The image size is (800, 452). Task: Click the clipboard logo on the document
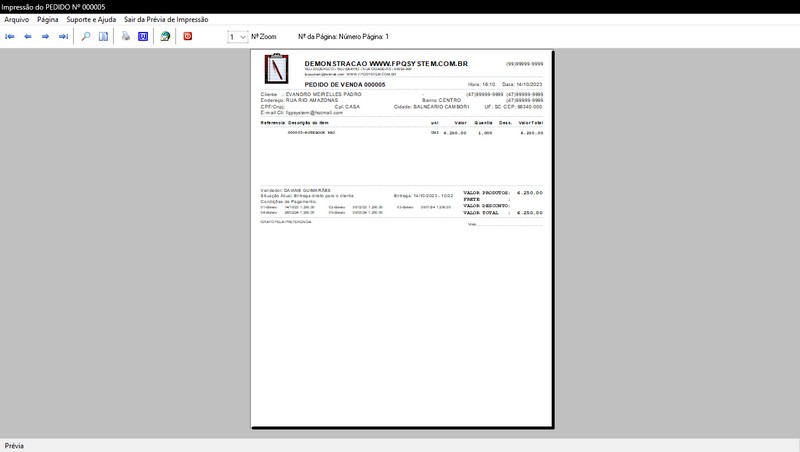coord(277,68)
